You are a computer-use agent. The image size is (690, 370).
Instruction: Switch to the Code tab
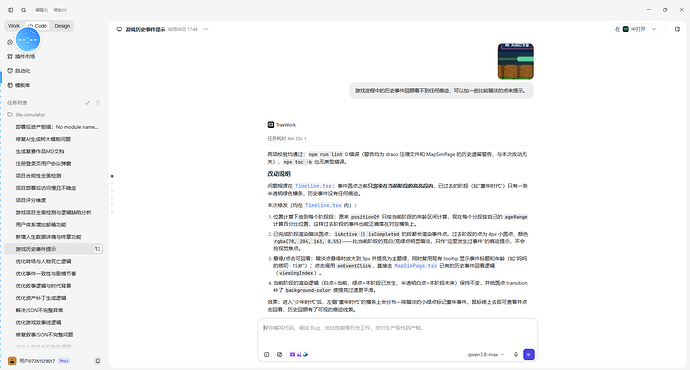(38, 26)
